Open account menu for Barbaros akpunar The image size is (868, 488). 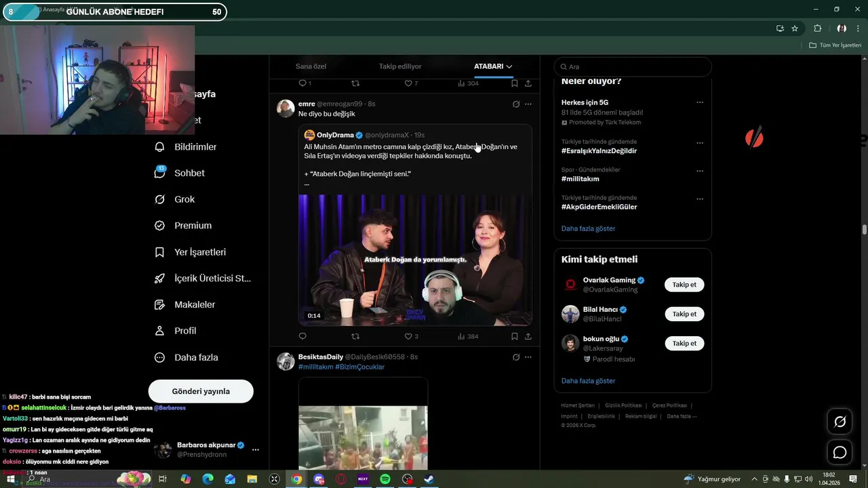(255, 449)
